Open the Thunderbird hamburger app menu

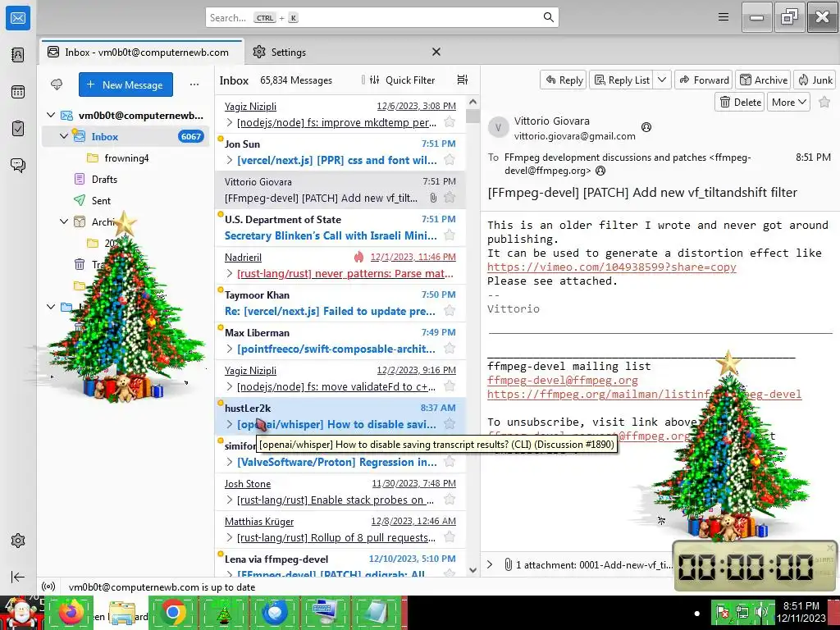click(x=724, y=17)
